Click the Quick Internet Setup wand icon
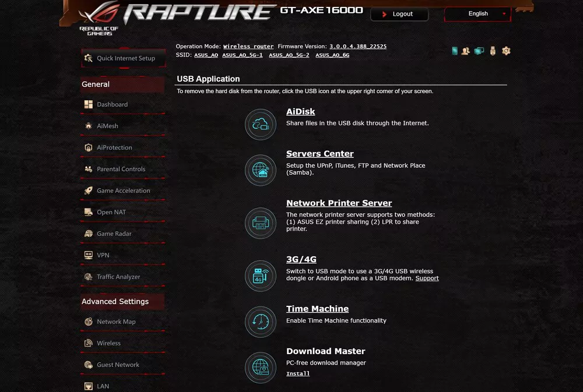This screenshot has width=583, height=392. (x=89, y=58)
